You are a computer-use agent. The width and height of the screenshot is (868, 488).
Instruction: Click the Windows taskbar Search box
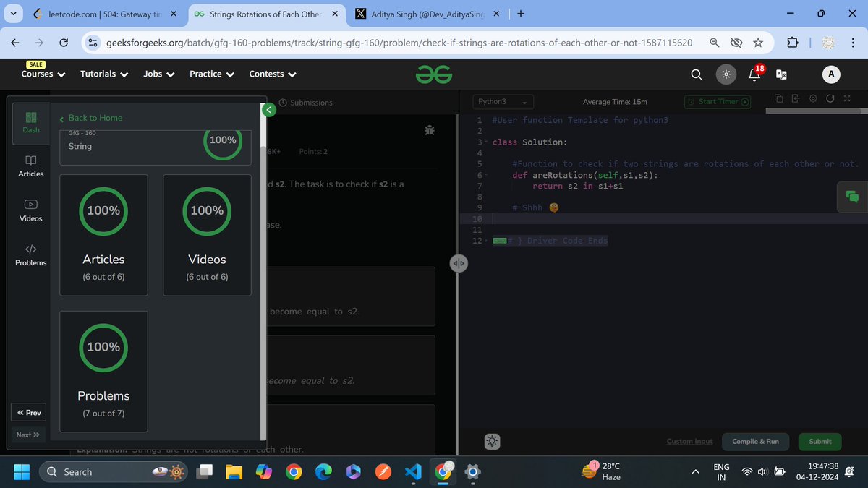pyautogui.click(x=115, y=471)
